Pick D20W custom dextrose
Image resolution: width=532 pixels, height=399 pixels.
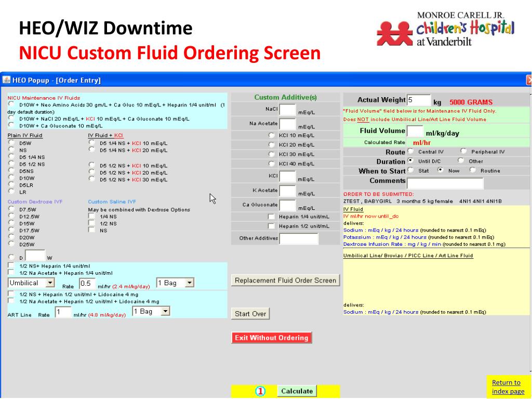point(11,236)
